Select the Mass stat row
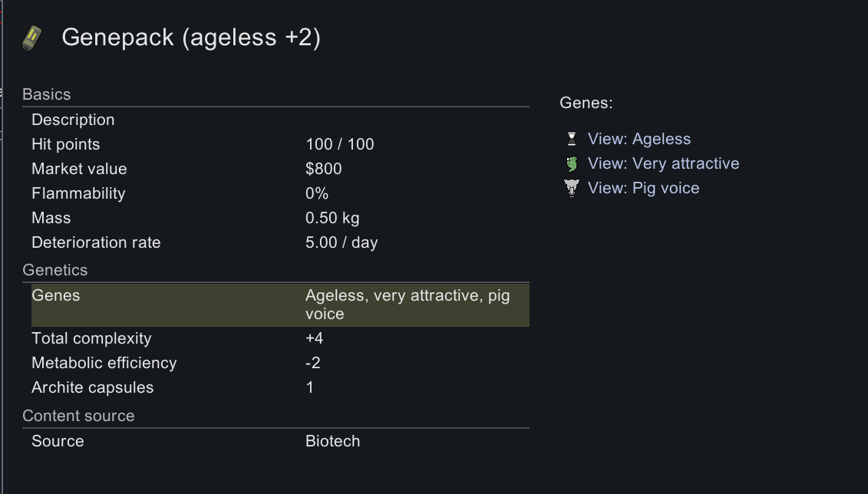 (x=280, y=218)
